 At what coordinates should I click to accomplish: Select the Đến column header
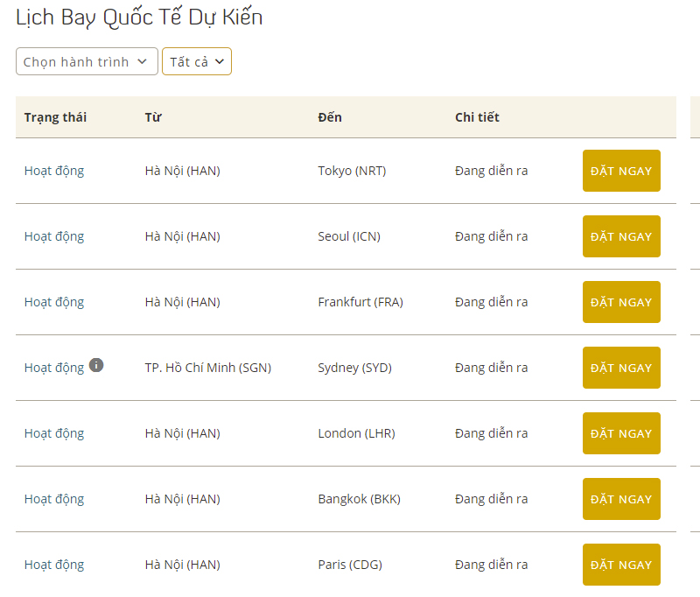point(330,117)
